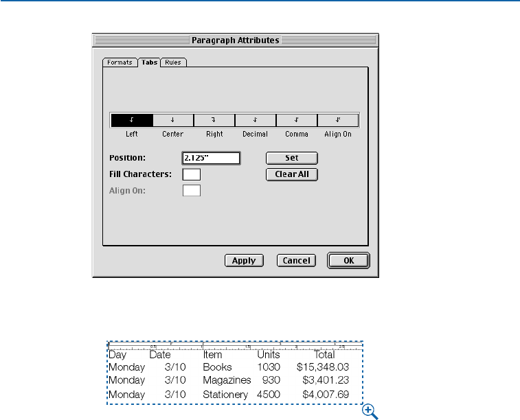Select the Left tab alignment icon
This screenshot has height=420, width=520.
pyautogui.click(x=132, y=120)
